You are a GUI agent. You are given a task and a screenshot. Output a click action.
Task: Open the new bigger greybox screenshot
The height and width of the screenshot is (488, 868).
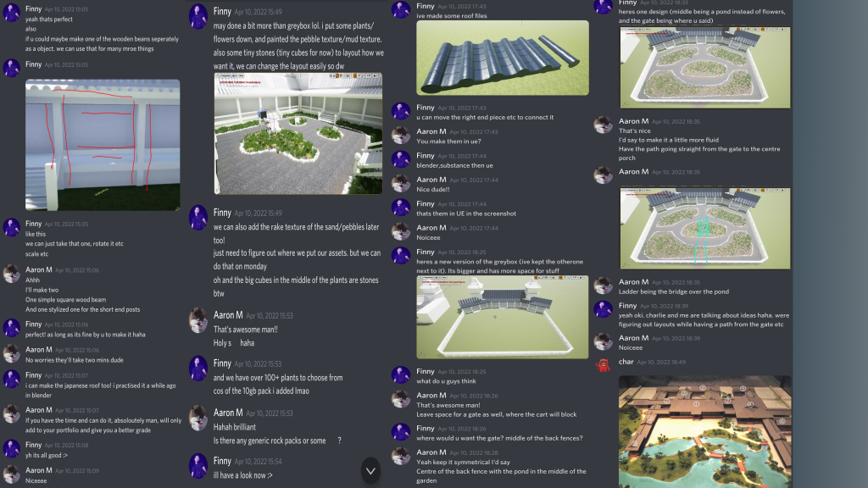tap(503, 317)
